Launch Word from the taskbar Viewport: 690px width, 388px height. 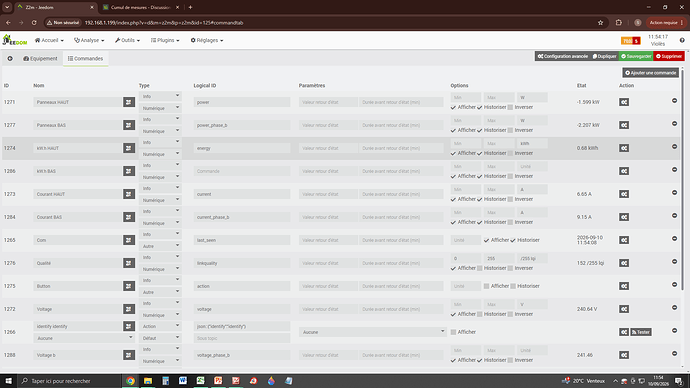(x=183, y=381)
